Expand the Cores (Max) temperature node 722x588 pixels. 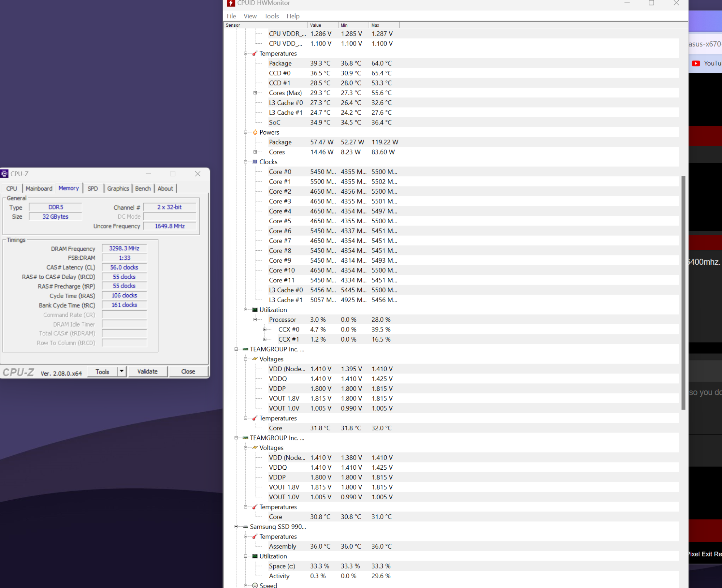click(x=255, y=93)
